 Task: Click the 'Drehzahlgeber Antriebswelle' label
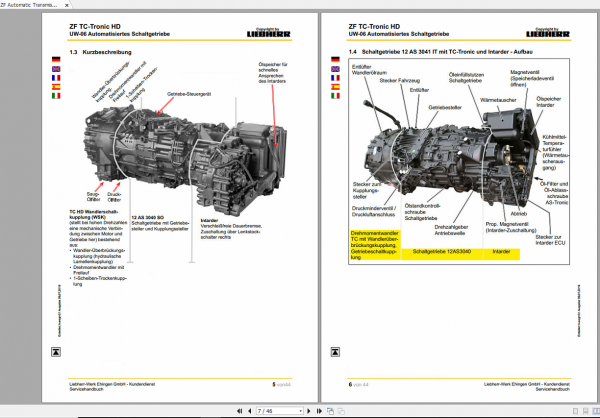(x=450, y=230)
